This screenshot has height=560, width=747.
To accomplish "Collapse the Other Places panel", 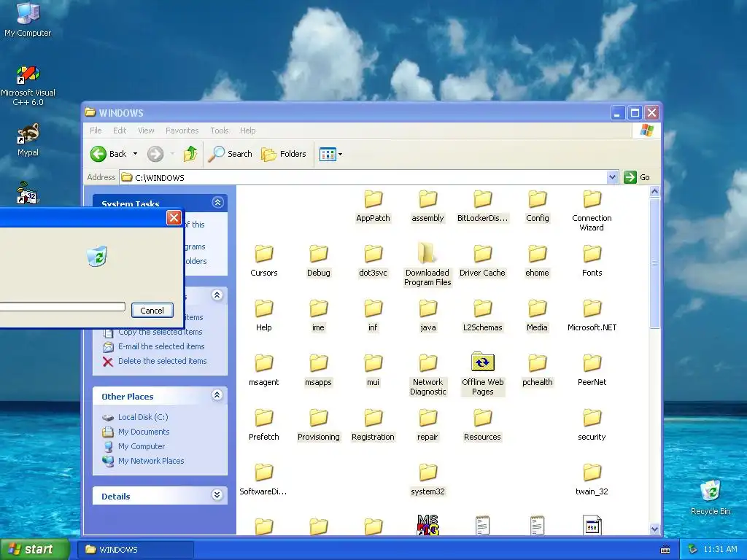I will 217,395.
